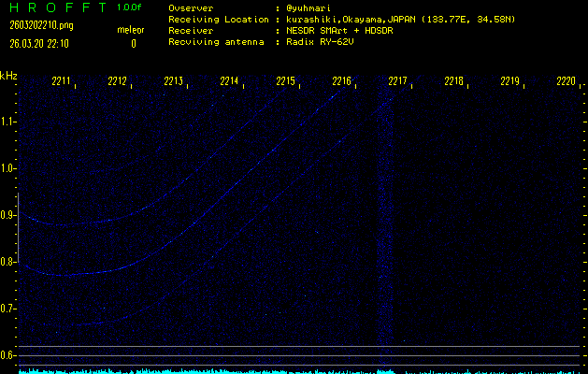Select the 0.9 kHz frequency label
This screenshot has height=374, width=588.
pos(8,215)
